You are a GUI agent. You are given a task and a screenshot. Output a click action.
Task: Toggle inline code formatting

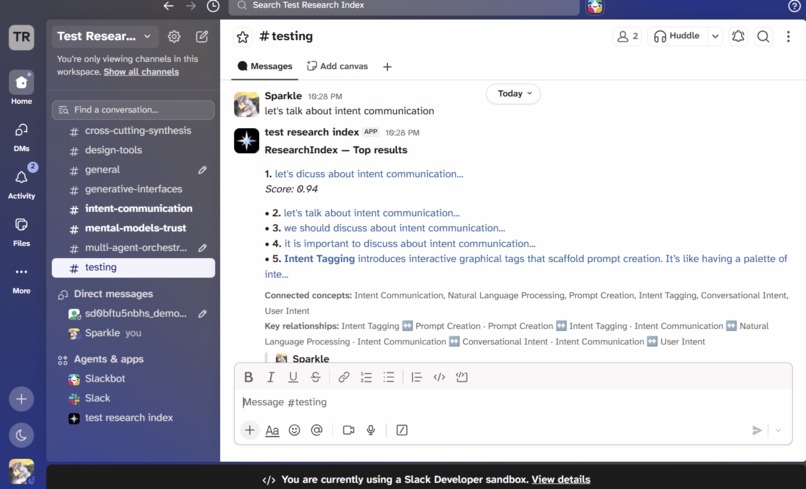point(439,377)
